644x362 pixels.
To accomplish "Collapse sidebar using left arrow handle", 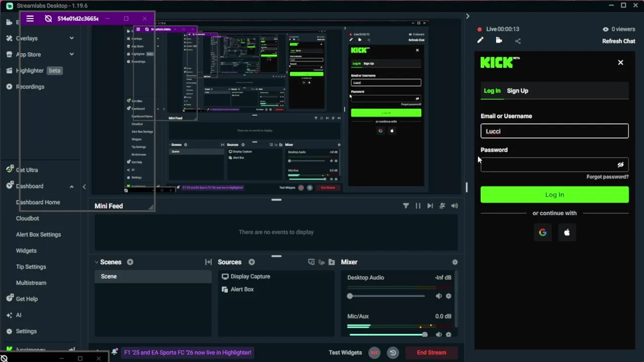I will coord(84,187).
